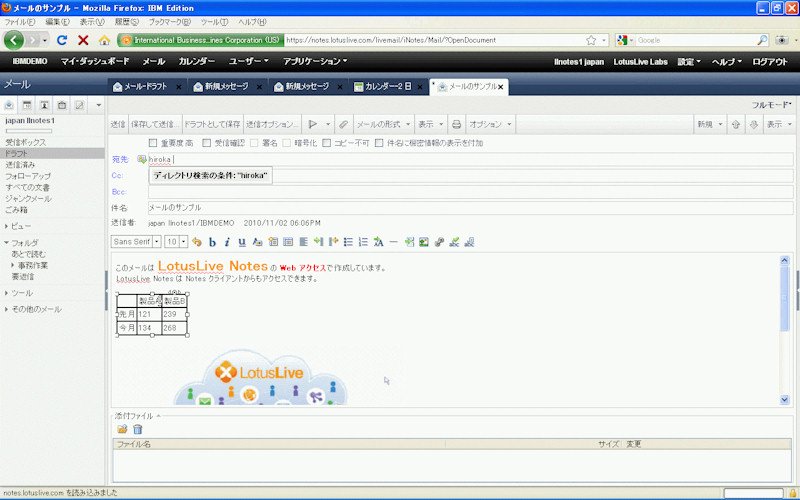Open the カレンダー menu in the top navigation
This screenshot has width=800, height=500.
[196, 61]
